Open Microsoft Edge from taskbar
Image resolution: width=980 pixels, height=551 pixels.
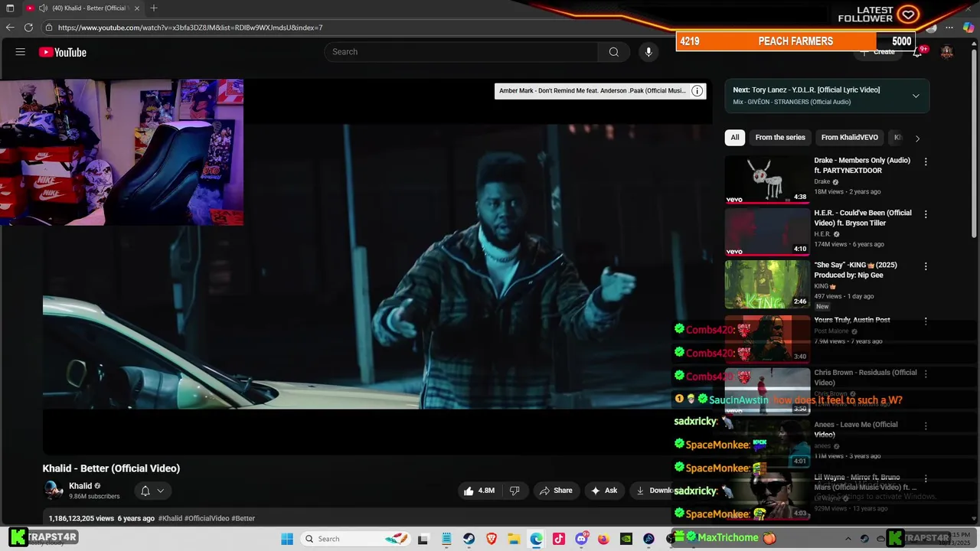(x=536, y=539)
